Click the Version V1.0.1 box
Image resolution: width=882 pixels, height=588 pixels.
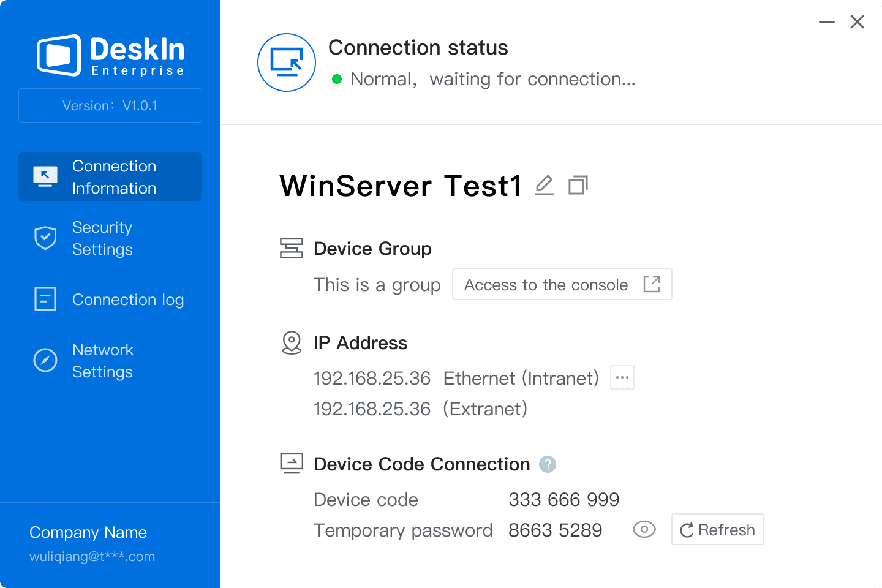(110, 105)
